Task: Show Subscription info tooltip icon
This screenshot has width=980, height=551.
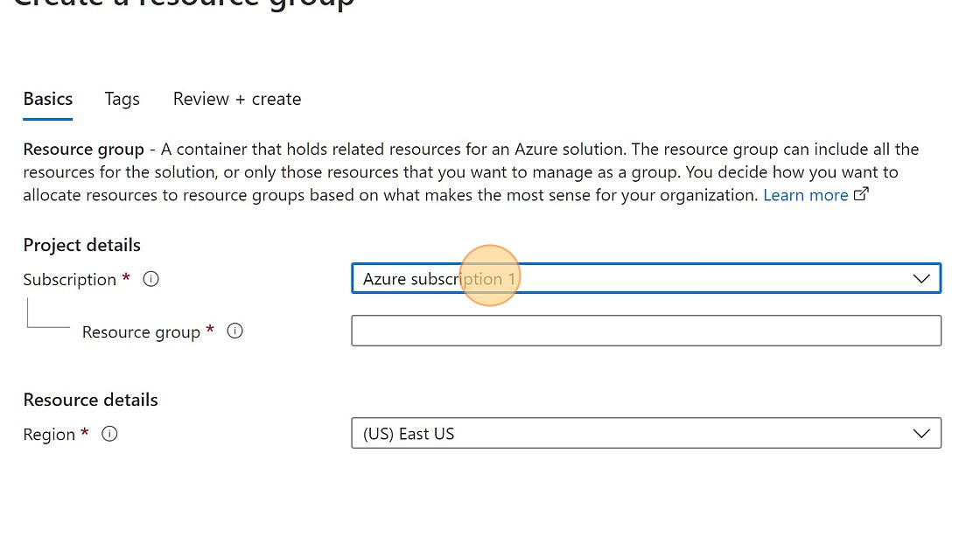Action: 150,279
